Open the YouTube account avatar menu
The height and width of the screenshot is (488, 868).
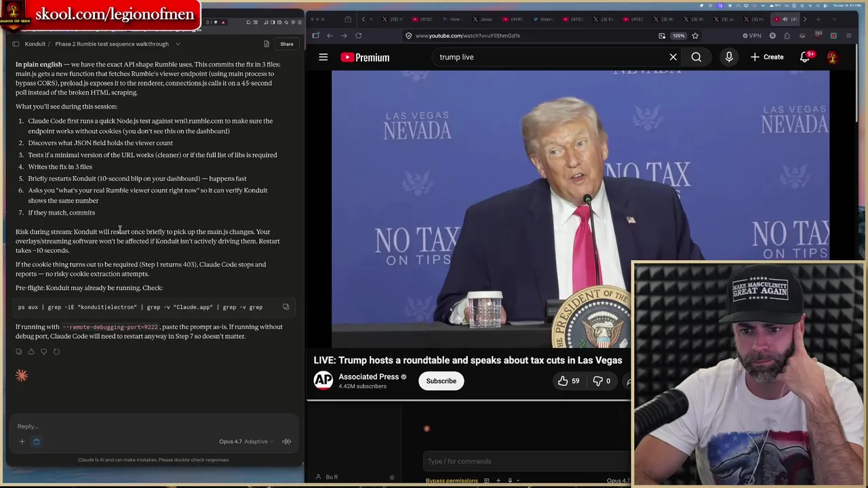tap(833, 58)
